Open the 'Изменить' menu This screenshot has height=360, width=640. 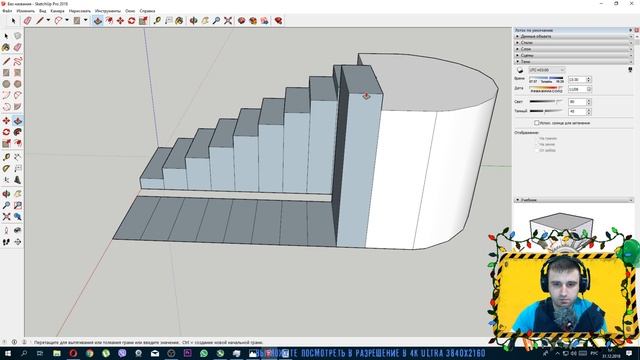pos(25,11)
